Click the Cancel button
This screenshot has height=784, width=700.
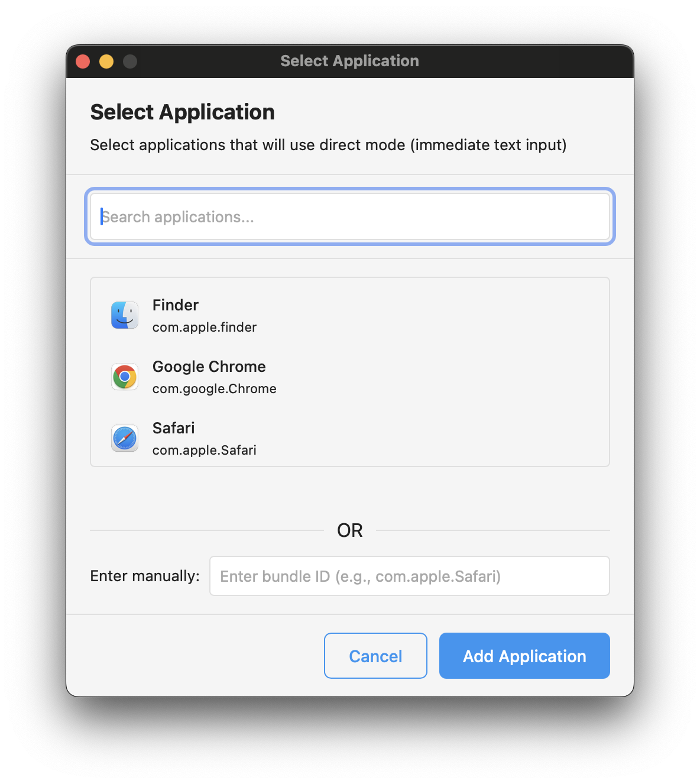(x=375, y=656)
